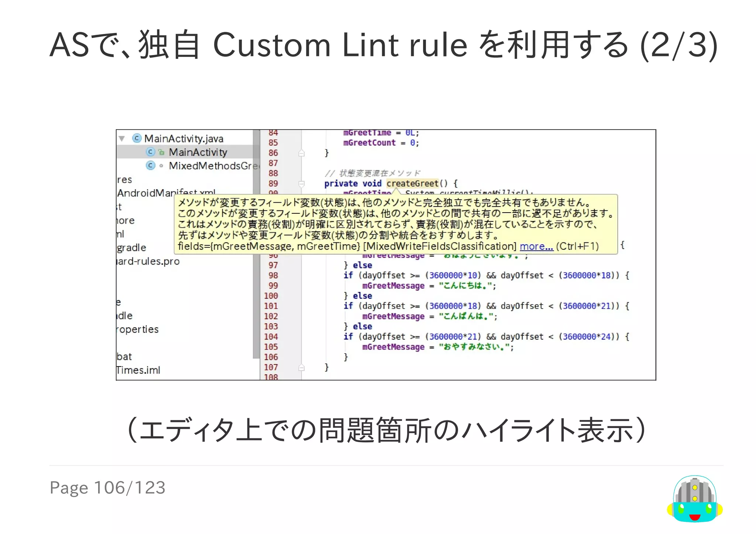Image resolution: width=756 pixels, height=534 pixels.
Task: Click the "おやすみなさい。" string literal
Action: (x=474, y=347)
